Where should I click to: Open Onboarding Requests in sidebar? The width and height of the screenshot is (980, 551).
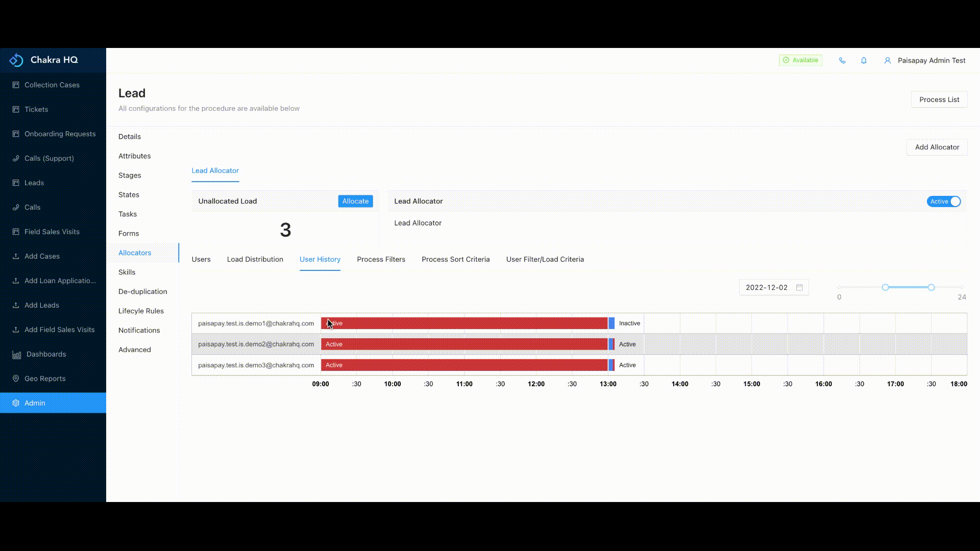point(60,134)
